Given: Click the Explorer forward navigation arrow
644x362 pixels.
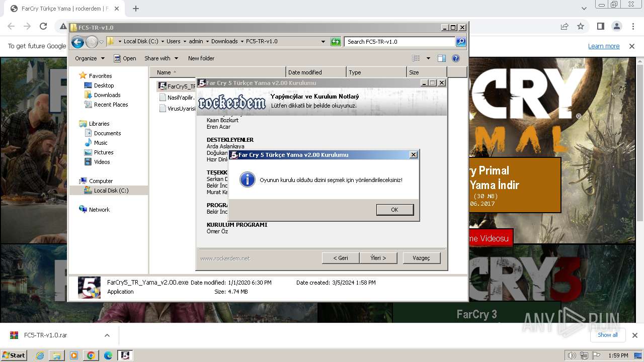Looking at the screenshot, I should tap(92, 42).
